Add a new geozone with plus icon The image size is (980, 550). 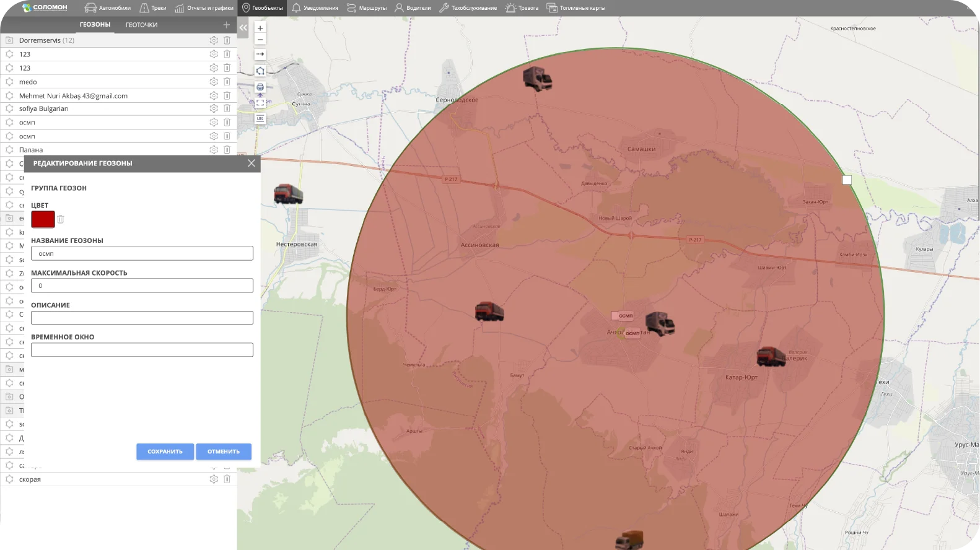tap(226, 25)
